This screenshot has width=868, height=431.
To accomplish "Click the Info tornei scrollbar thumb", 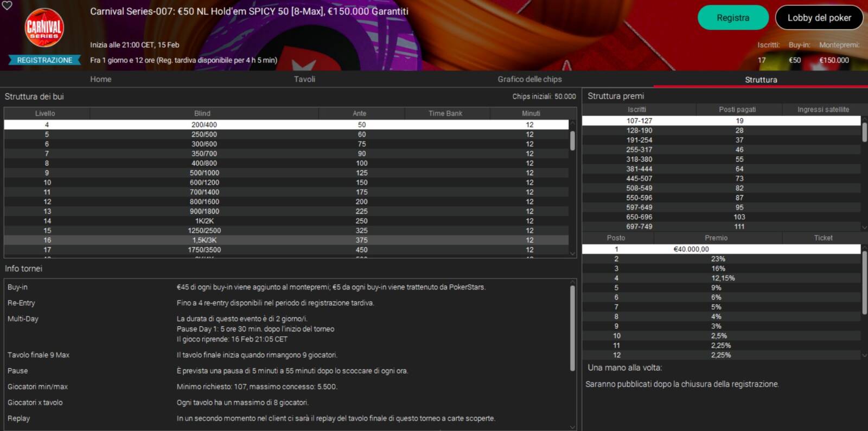I will (x=572, y=328).
